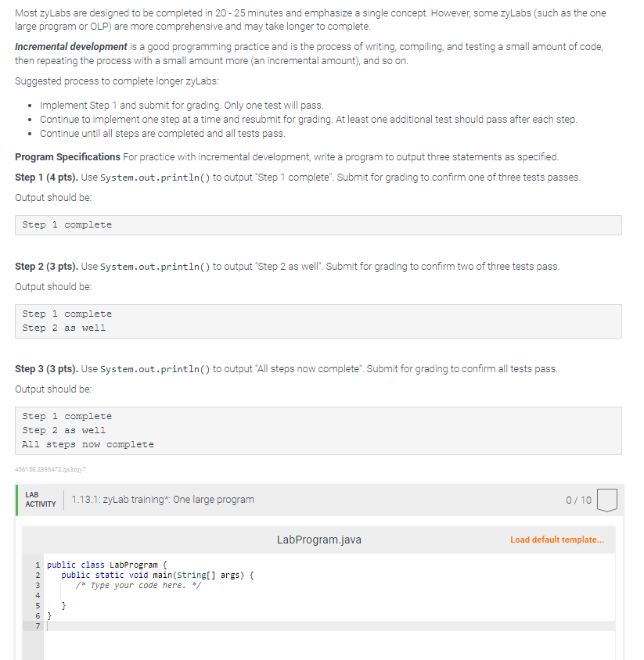Click the Step 2 (3 pts) heading

coord(46,267)
